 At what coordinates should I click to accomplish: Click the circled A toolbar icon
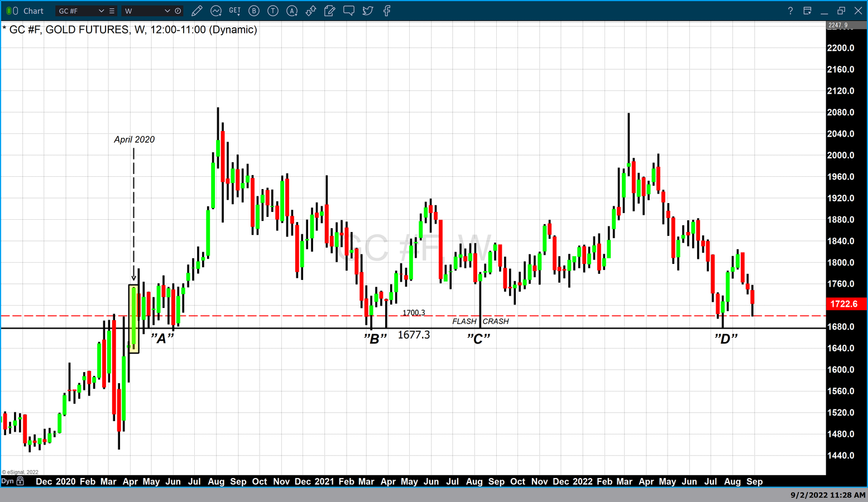click(x=292, y=11)
